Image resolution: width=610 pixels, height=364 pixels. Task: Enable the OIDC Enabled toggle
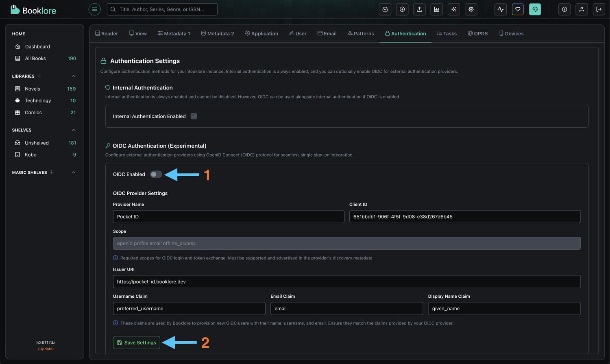(156, 174)
